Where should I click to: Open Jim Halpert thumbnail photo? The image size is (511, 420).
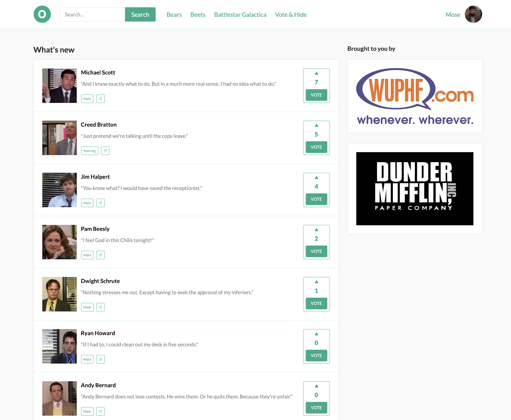(59, 190)
